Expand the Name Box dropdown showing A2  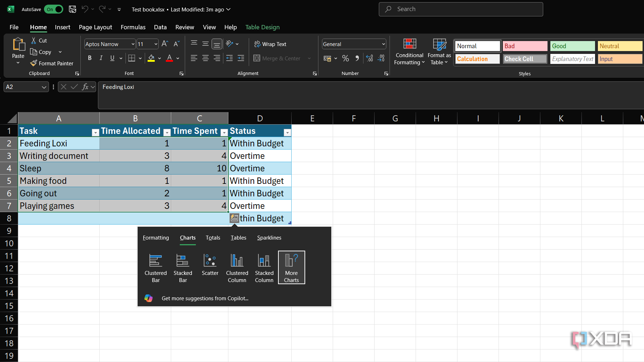point(44,87)
